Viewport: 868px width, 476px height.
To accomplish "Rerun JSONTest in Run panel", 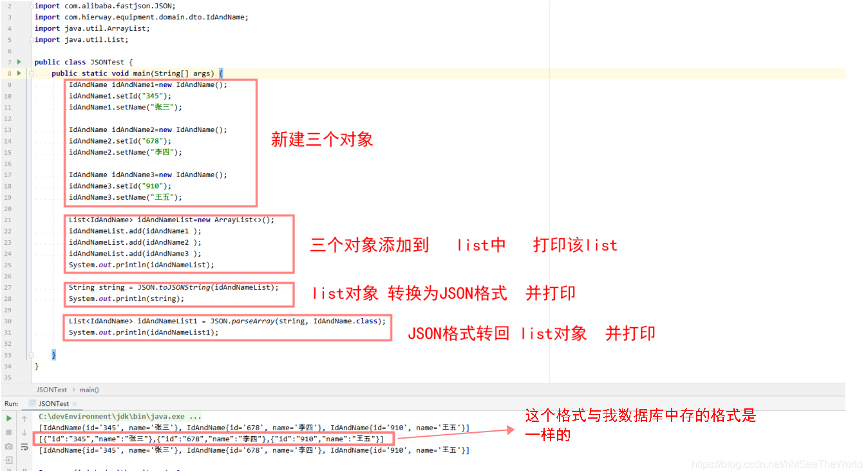I will (x=9, y=418).
